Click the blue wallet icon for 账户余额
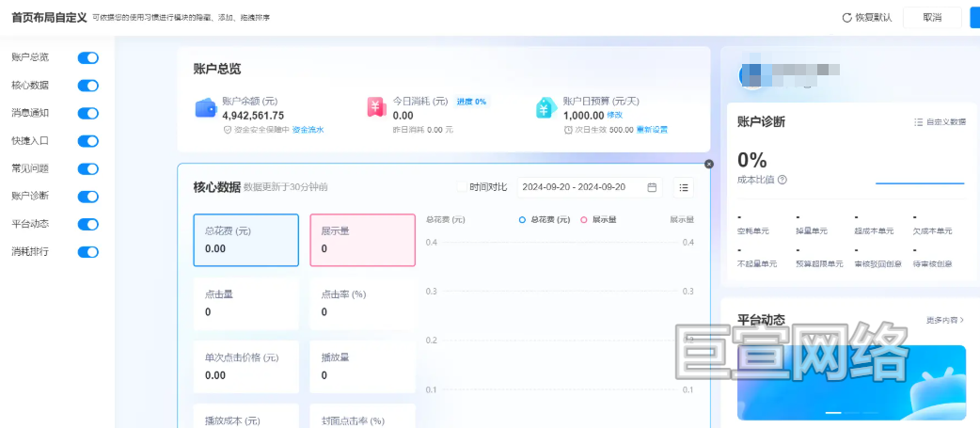980x428 pixels. pyautogui.click(x=206, y=109)
